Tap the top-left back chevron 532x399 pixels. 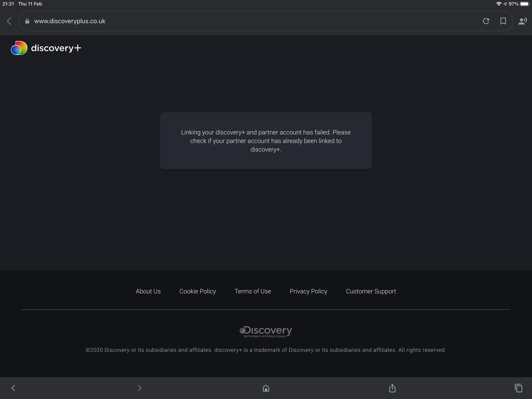coord(9,21)
